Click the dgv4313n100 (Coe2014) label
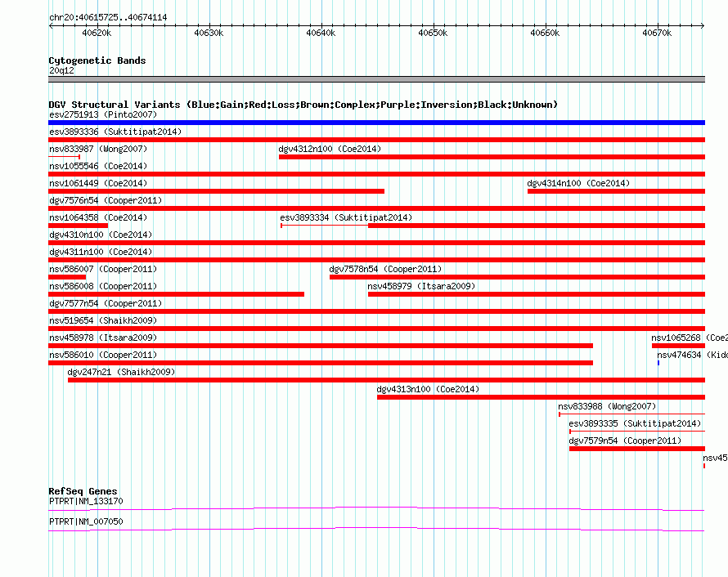The width and height of the screenshot is (728, 577). coord(428,389)
